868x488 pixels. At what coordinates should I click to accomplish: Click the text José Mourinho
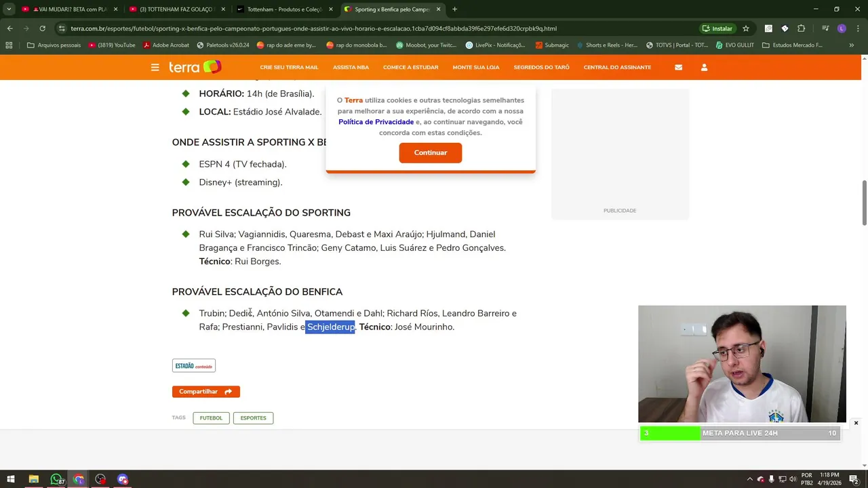coord(424,327)
